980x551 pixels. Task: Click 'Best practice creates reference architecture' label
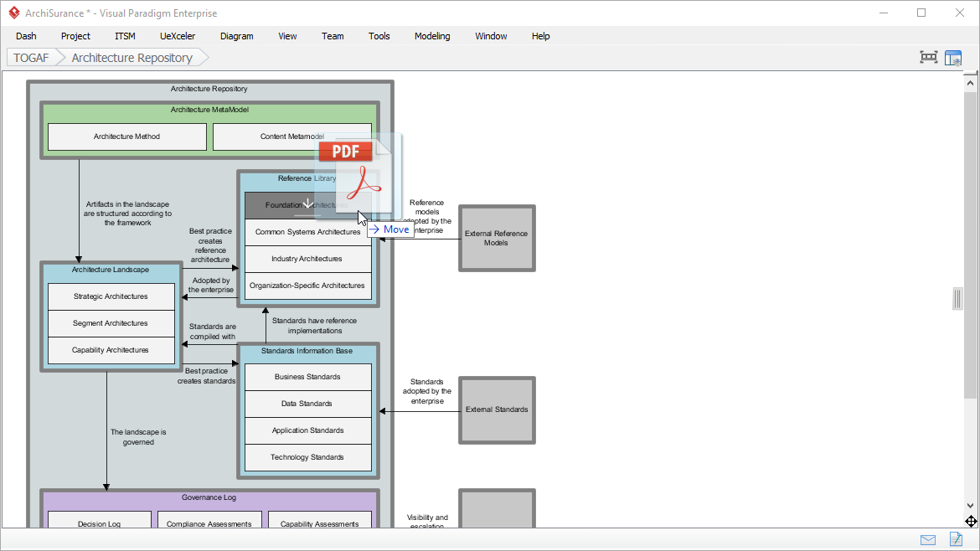pyautogui.click(x=210, y=245)
